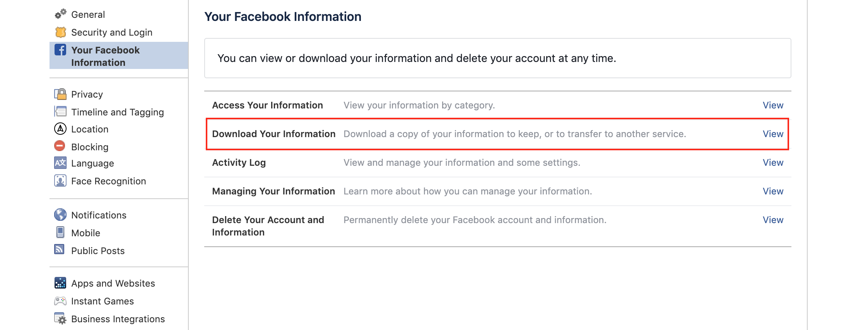The height and width of the screenshot is (330, 868).
Task: Select Your Facebook Information sidebar item
Action: pyautogui.click(x=105, y=56)
